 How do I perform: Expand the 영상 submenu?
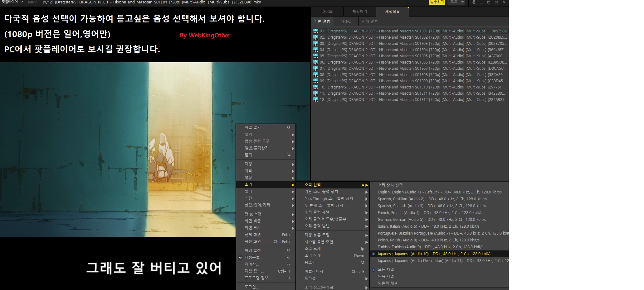(266, 178)
